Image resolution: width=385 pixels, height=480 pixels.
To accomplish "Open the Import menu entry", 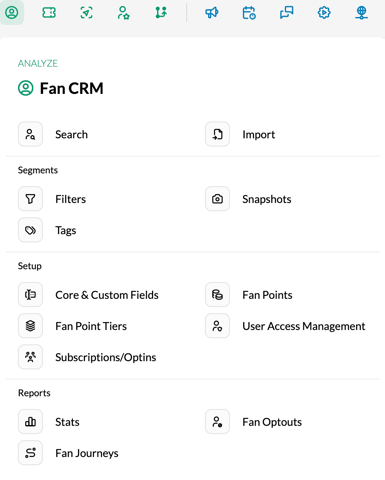I will 259,134.
